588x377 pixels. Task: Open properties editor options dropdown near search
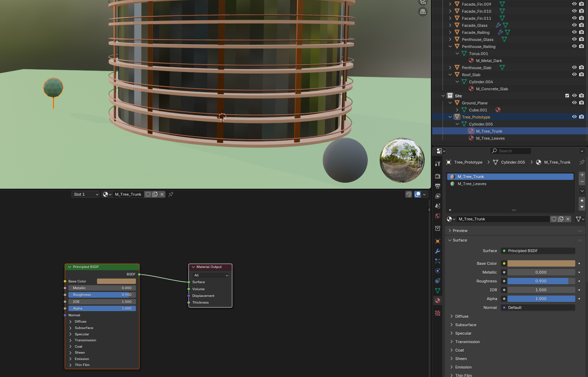pyautogui.click(x=582, y=151)
